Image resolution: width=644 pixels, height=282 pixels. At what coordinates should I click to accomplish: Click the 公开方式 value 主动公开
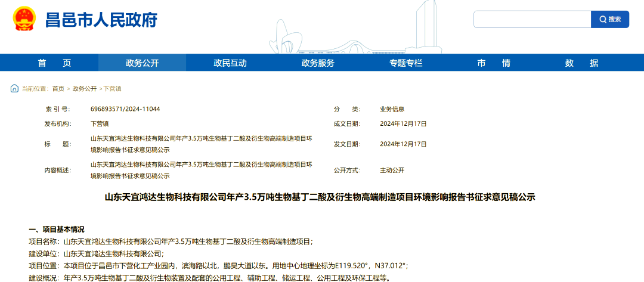click(x=392, y=171)
